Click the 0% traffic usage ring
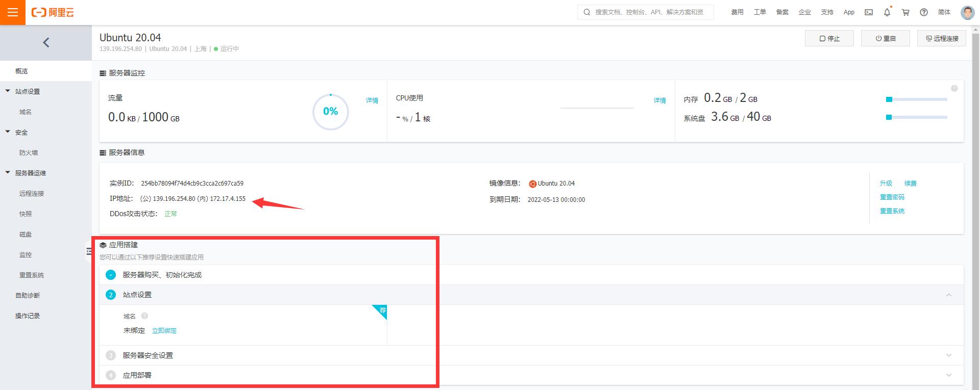This screenshot has width=980, height=390. (x=330, y=111)
